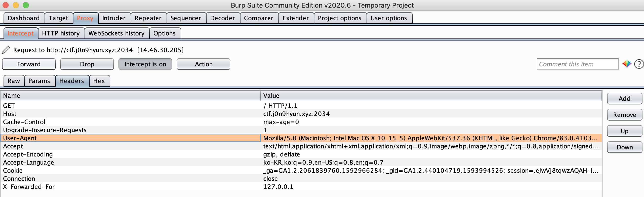The image size is (644, 197).
Task: Select the Cookie header row
Action: tap(301, 170)
